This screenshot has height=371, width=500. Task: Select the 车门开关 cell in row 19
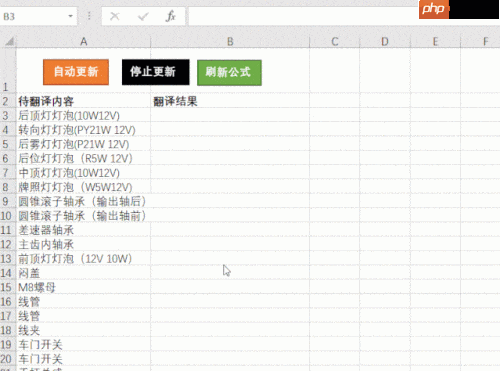83,345
